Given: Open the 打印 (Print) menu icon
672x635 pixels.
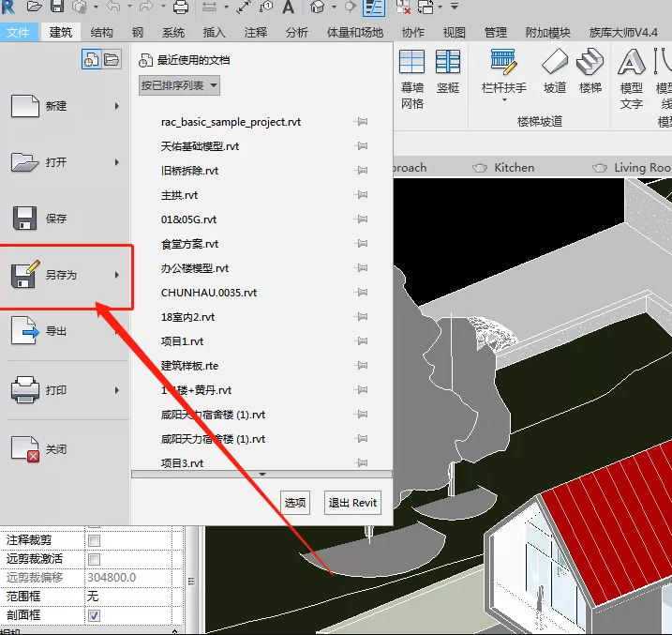Looking at the screenshot, I should (x=25, y=389).
